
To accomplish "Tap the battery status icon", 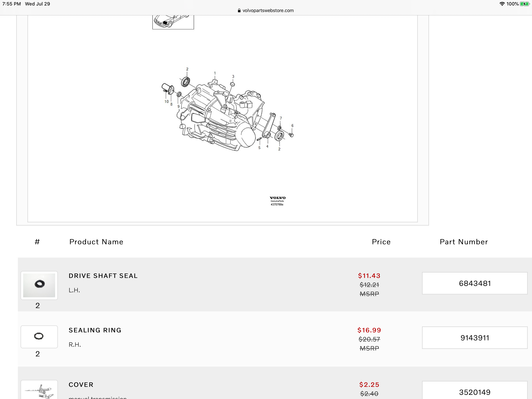I will (x=525, y=4).
